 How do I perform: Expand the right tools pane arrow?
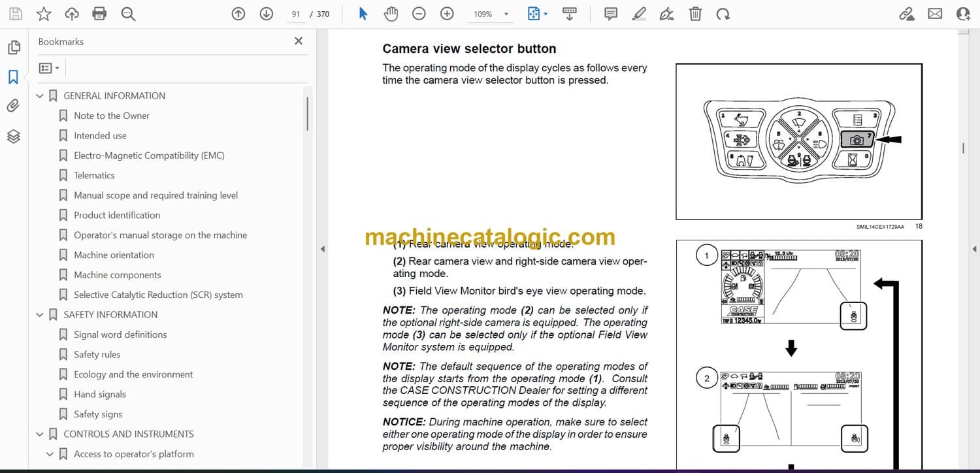point(974,249)
